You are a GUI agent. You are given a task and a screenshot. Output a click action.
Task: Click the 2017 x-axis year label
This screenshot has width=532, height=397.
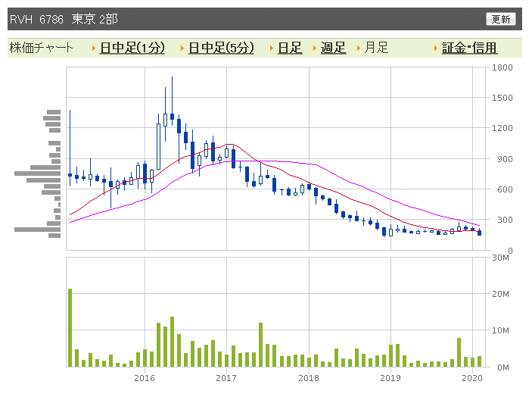(x=226, y=378)
